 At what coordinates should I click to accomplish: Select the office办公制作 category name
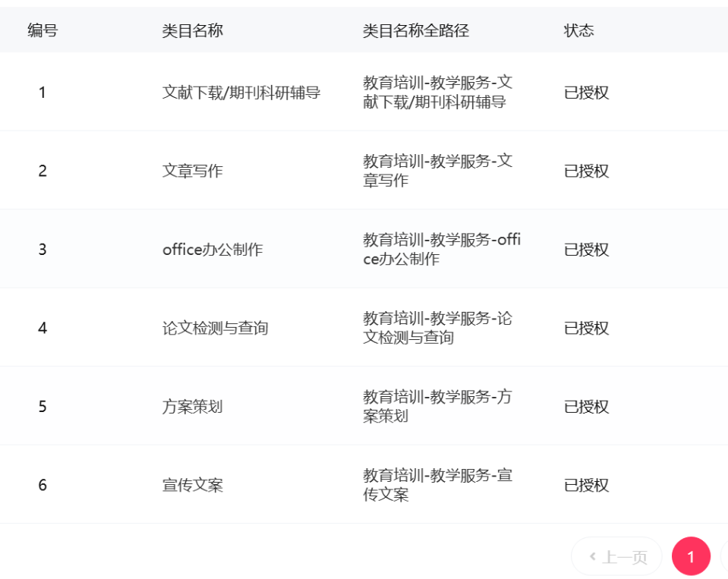click(213, 250)
